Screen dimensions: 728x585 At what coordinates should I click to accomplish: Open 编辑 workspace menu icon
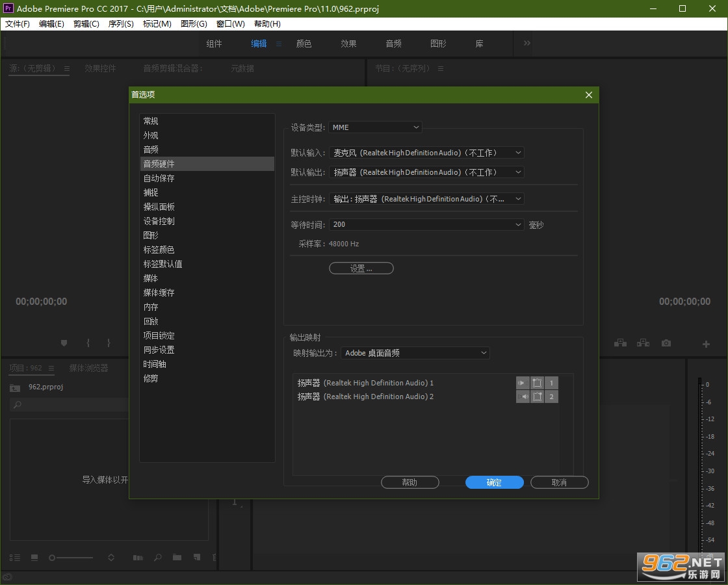coord(279,44)
